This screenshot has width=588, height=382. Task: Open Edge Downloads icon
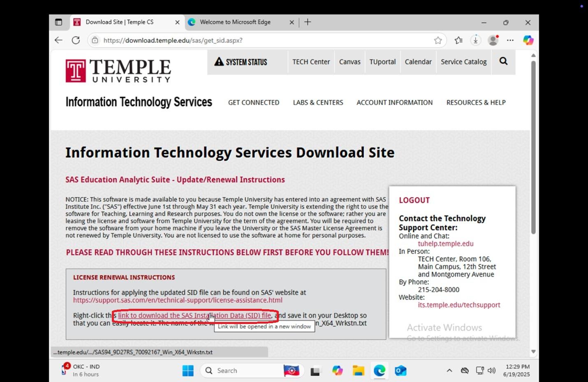coord(476,40)
